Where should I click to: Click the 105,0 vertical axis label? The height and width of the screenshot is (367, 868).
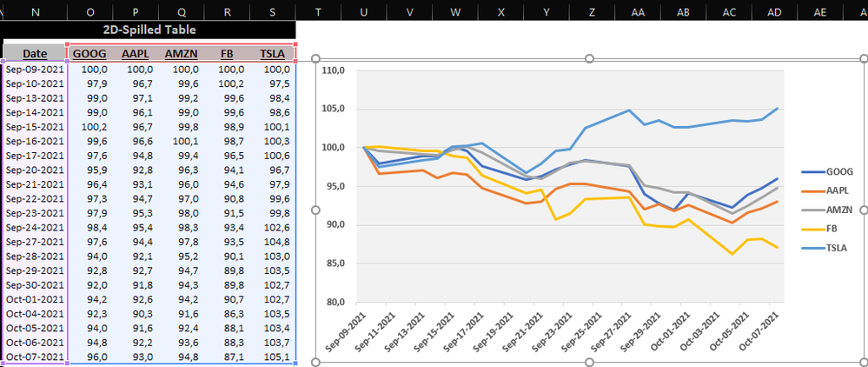click(335, 110)
